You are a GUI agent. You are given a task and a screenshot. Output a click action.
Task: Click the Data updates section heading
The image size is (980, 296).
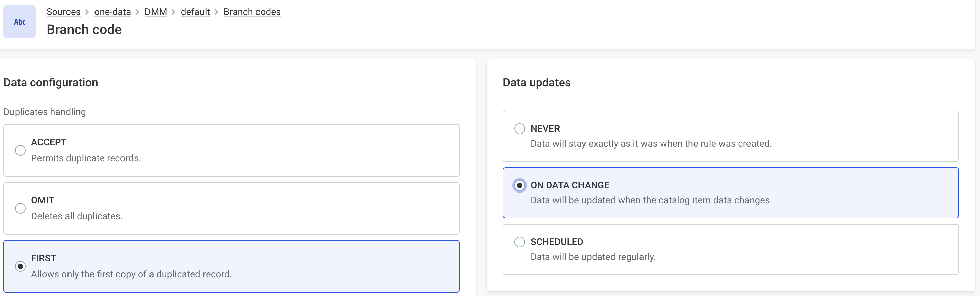click(x=537, y=82)
